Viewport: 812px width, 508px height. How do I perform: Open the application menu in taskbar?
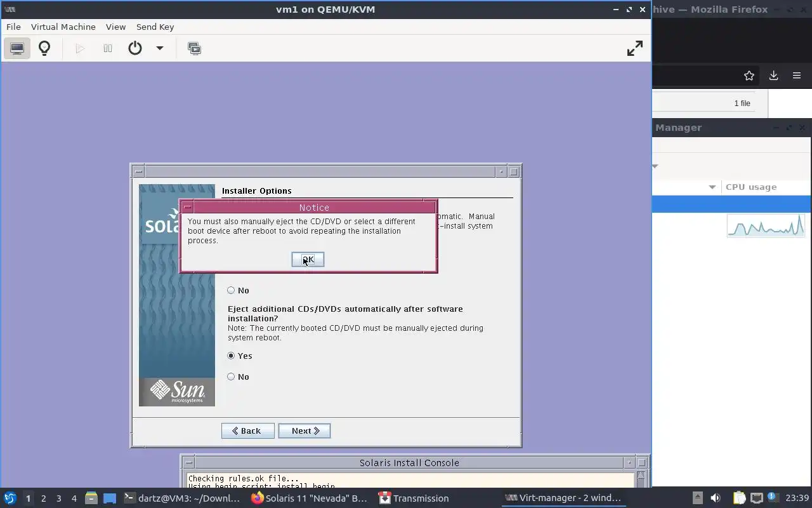[x=10, y=498]
